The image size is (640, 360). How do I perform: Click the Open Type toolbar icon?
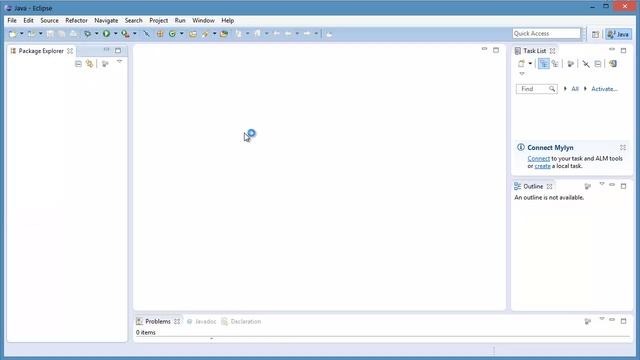coord(193,34)
